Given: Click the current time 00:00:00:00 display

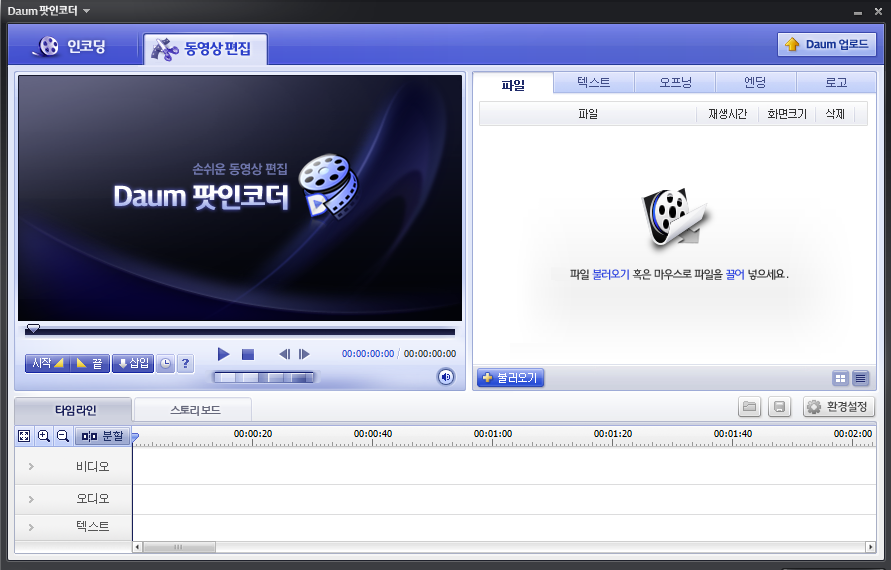Looking at the screenshot, I should pyautogui.click(x=368, y=353).
